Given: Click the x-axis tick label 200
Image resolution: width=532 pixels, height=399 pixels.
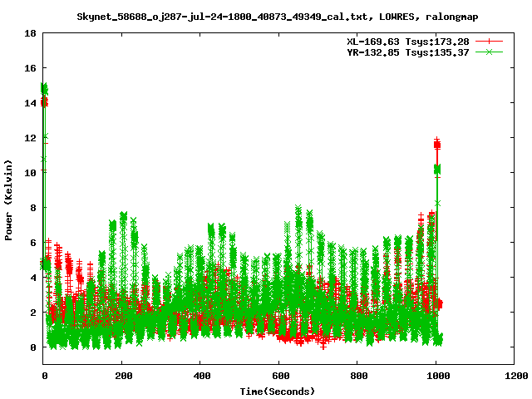Looking at the screenshot, I should [x=124, y=376].
